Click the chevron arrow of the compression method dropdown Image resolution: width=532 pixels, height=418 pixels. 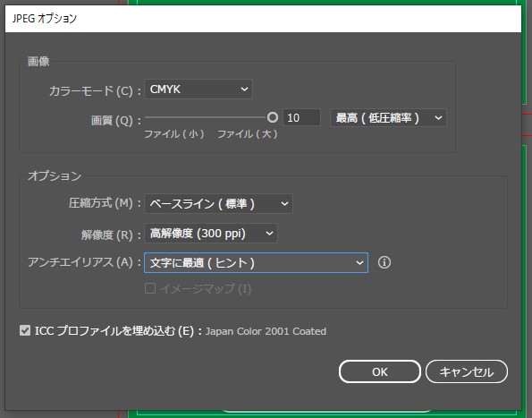(x=284, y=204)
